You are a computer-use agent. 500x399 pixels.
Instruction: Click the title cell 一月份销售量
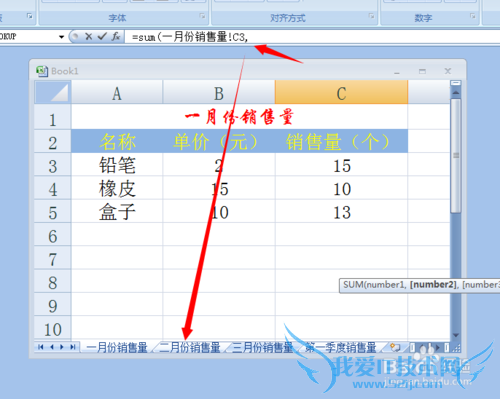pos(239,117)
